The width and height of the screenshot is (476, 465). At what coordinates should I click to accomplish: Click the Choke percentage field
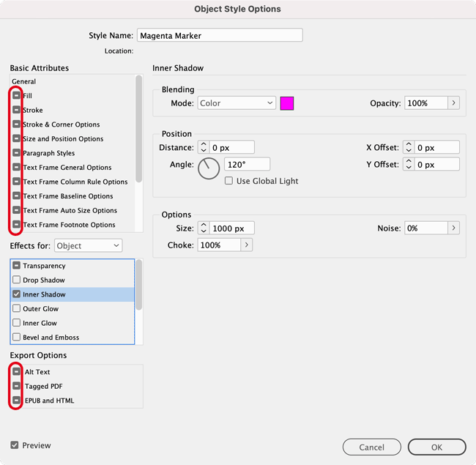pos(219,245)
